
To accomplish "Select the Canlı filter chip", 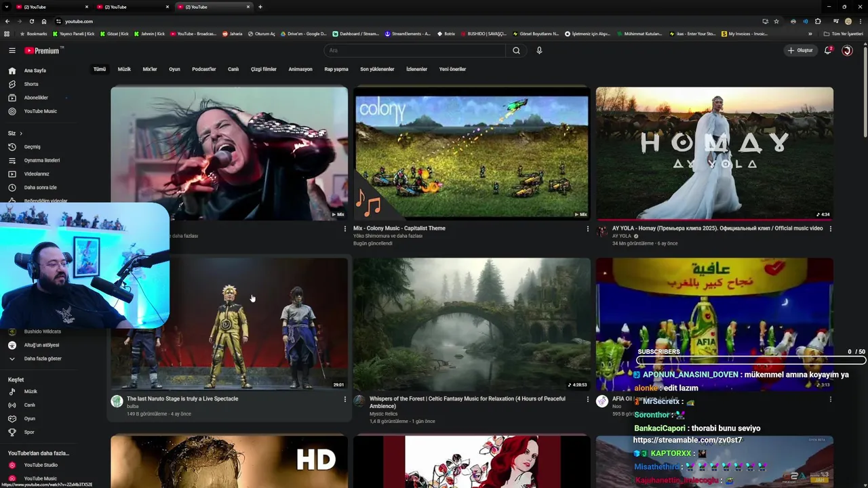I will click(233, 69).
